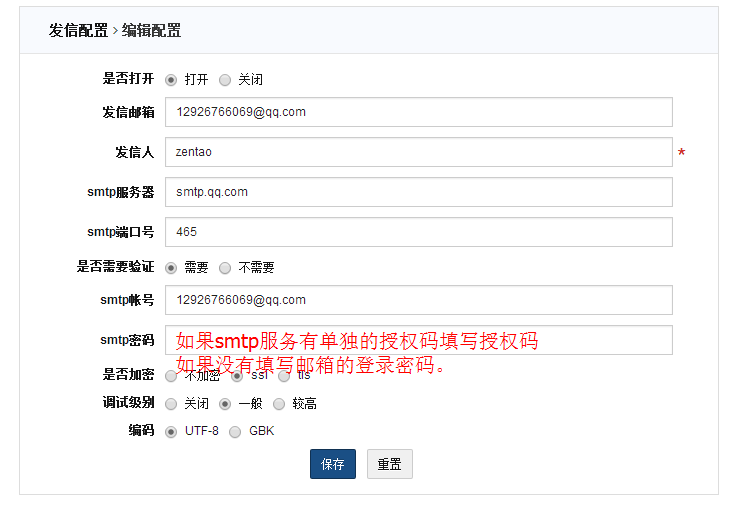Screen dimensions: 731x509
Task: Select ssl encryption radio button
Action: 237,376
